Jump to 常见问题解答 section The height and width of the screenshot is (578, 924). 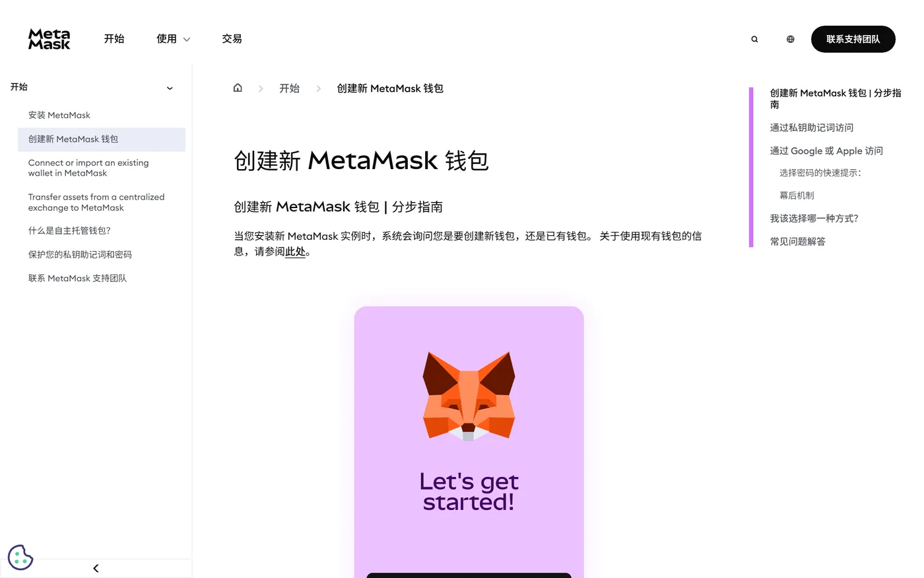pyautogui.click(x=797, y=242)
